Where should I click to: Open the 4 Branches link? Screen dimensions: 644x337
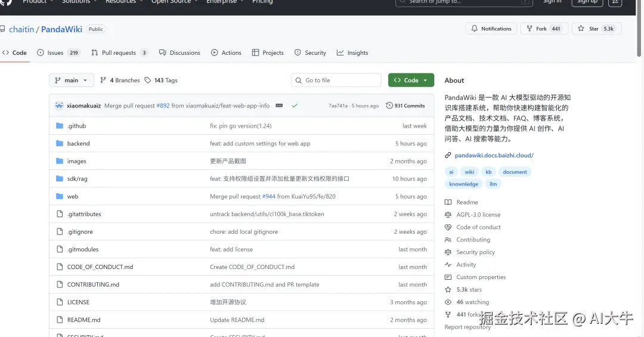coord(120,80)
